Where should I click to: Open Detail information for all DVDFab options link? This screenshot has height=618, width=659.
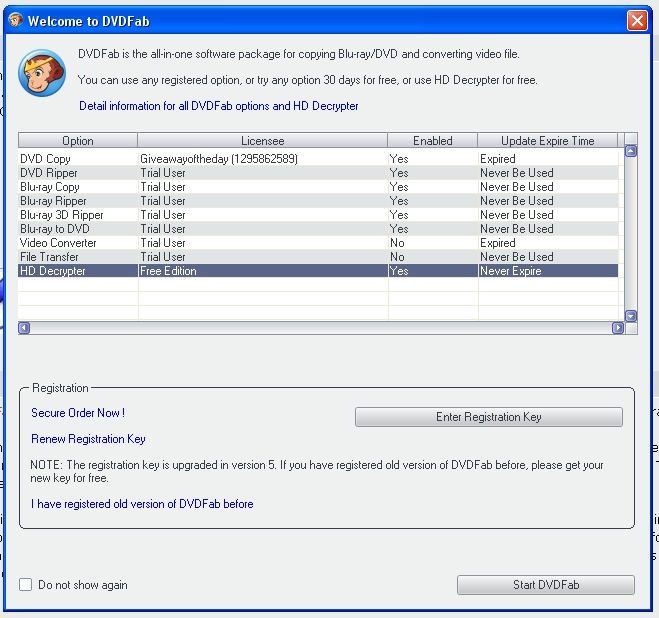tap(219, 106)
